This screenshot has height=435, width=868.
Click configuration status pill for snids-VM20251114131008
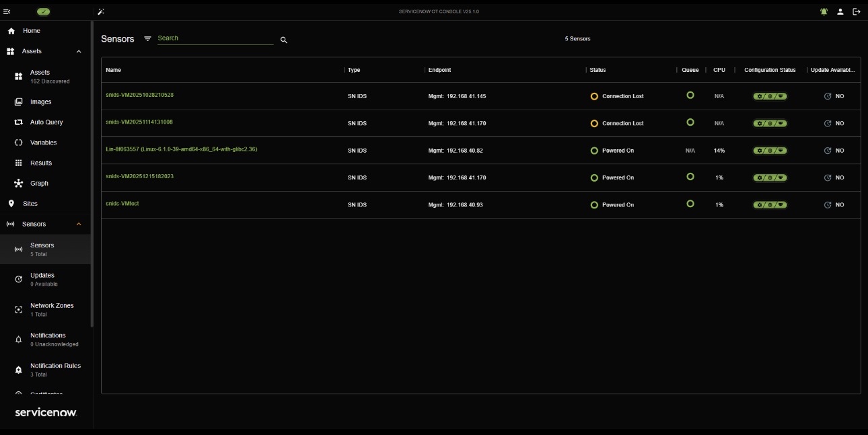(770, 123)
